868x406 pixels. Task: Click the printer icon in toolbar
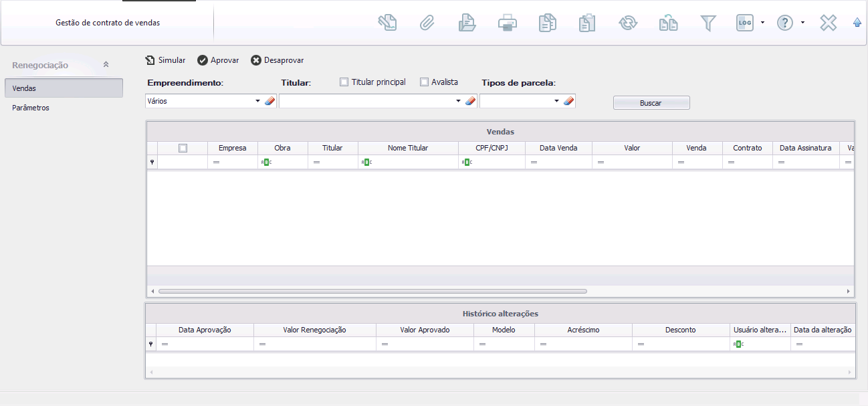(x=507, y=23)
